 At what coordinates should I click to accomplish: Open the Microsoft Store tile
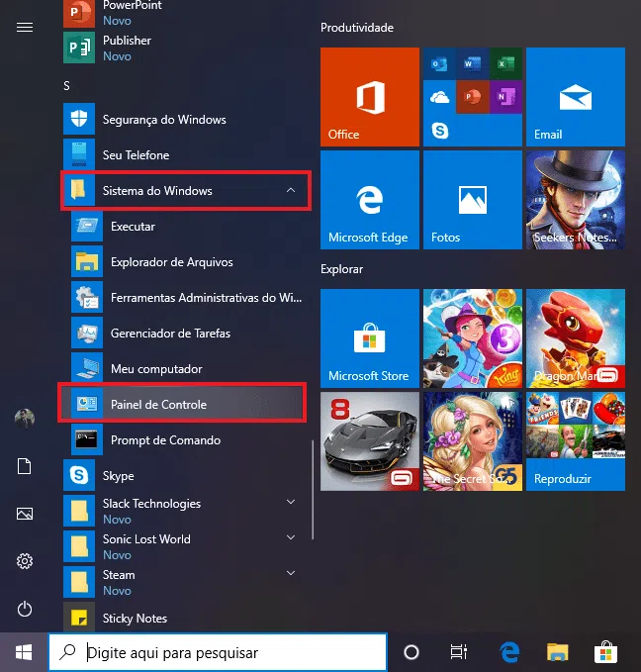tap(370, 338)
